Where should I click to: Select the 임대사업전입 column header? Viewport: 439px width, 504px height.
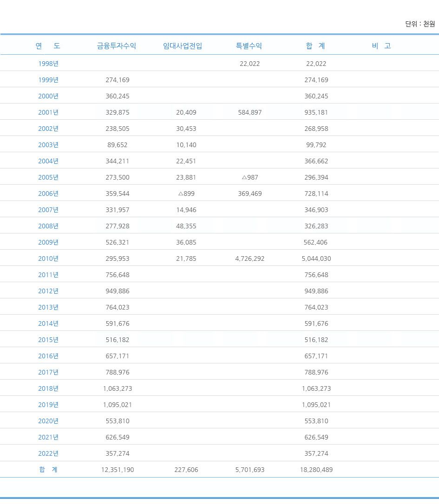tap(183, 46)
